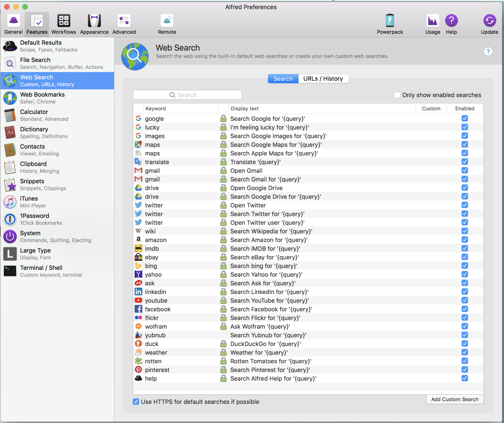
Task: Open the Help toolbar icon
Action: coord(451,24)
